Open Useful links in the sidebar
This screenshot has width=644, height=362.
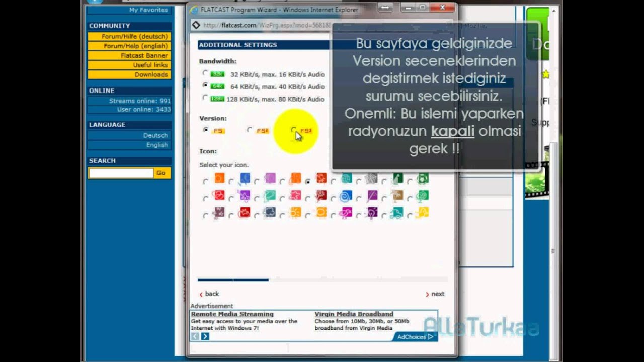[x=129, y=65]
